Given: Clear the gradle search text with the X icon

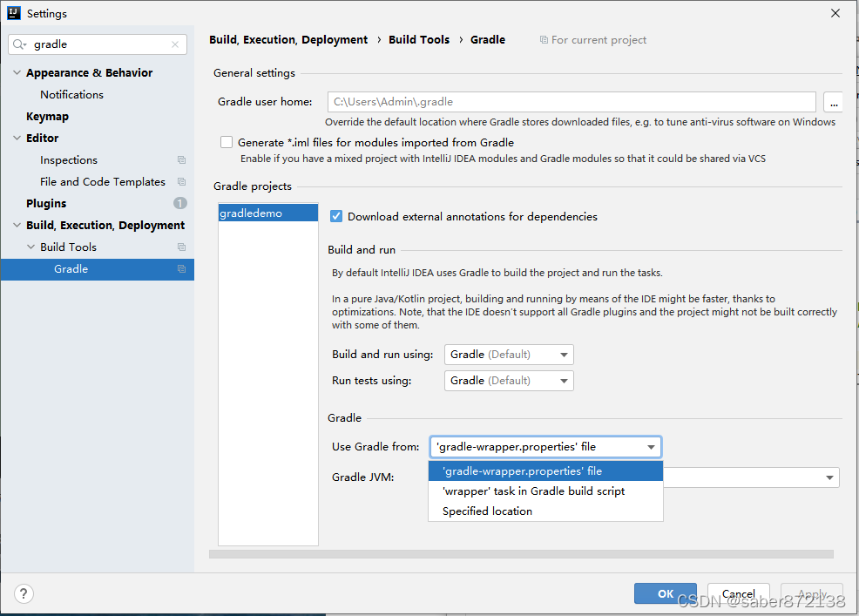Looking at the screenshot, I should 173,44.
